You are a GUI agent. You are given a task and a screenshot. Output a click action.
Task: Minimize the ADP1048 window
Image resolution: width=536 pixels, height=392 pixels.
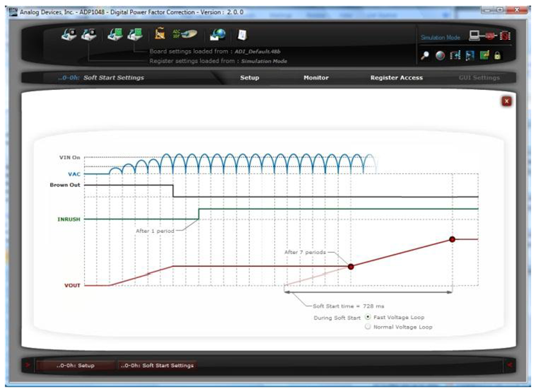487,10
